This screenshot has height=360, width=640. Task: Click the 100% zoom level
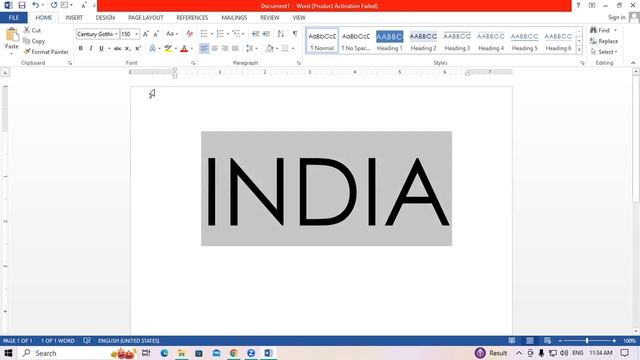pyautogui.click(x=629, y=340)
